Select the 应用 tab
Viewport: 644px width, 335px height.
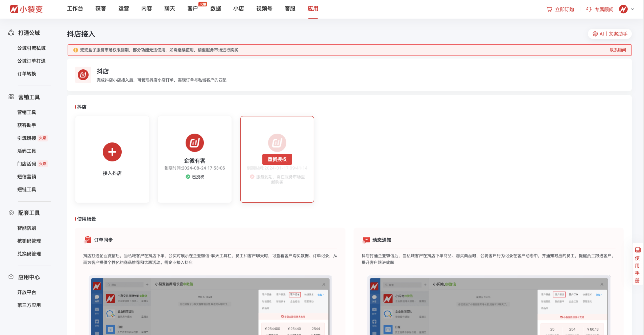point(313,9)
